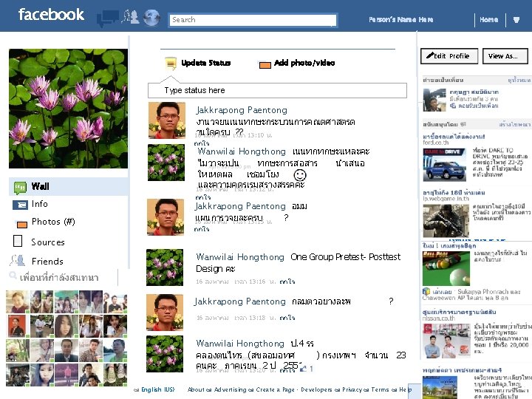Open Wanwilai Hongthong name on last post
Screen dimensions: 532x399
[x=240, y=344]
